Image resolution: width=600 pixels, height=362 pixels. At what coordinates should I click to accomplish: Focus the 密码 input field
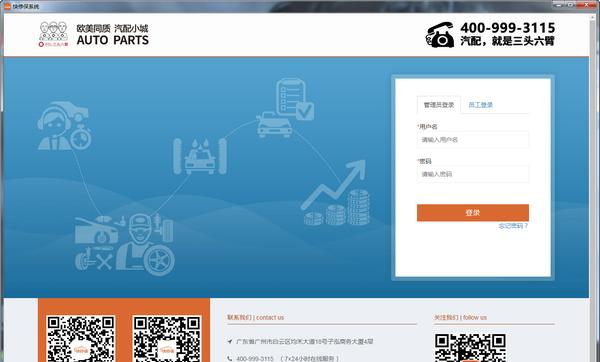(x=473, y=174)
